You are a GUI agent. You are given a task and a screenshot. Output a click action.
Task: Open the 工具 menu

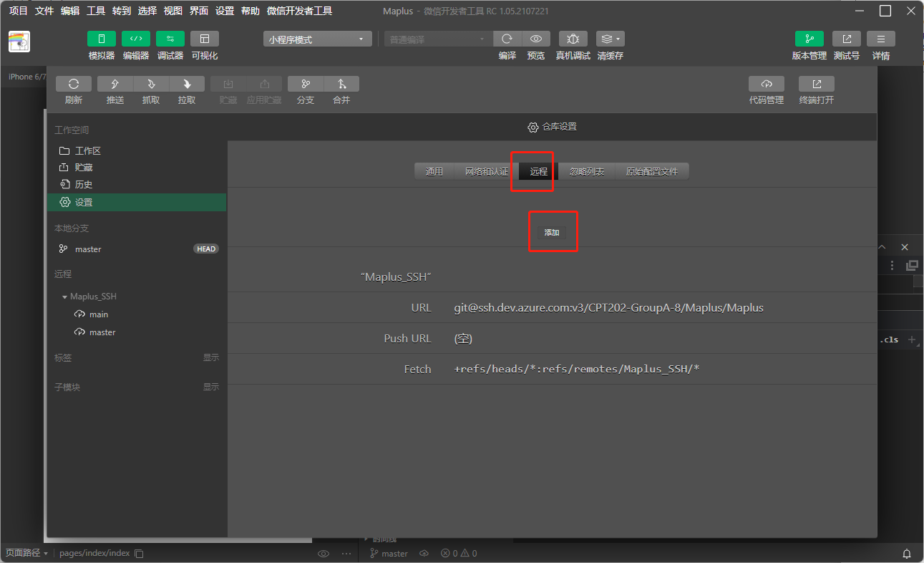tap(96, 11)
